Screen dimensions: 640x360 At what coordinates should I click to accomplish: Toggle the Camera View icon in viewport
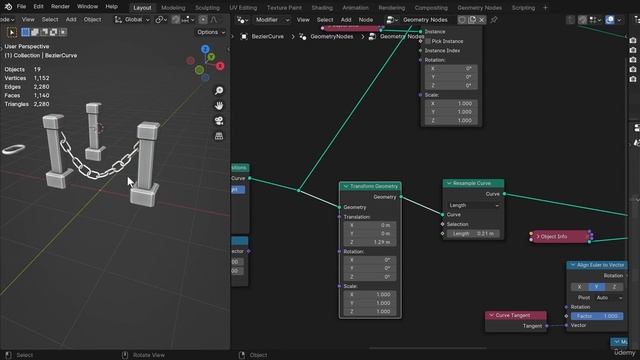click(219, 121)
